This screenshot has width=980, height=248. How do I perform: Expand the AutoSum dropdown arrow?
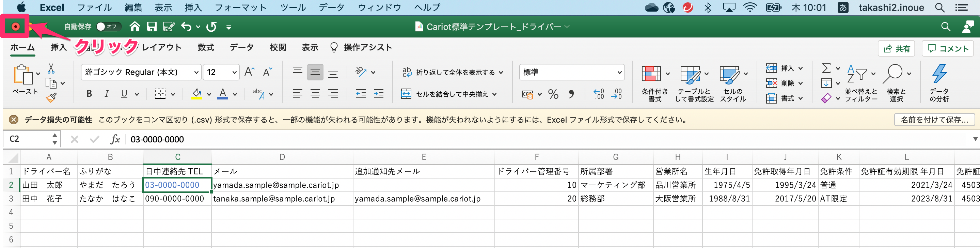click(838, 68)
